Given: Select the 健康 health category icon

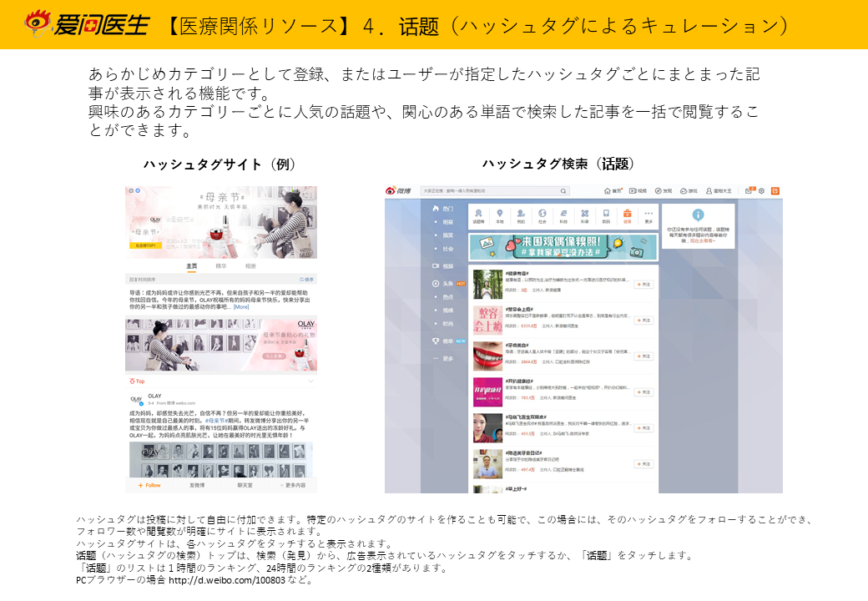Looking at the screenshot, I should tap(627, 216).
